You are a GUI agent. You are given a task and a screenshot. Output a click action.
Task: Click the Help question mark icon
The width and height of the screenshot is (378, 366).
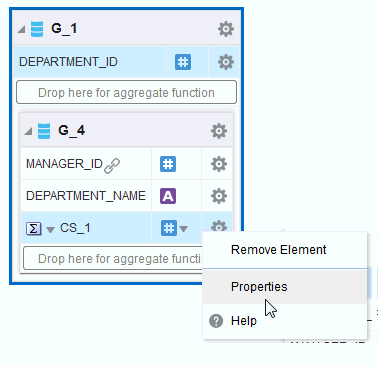(x=216, y=321)
